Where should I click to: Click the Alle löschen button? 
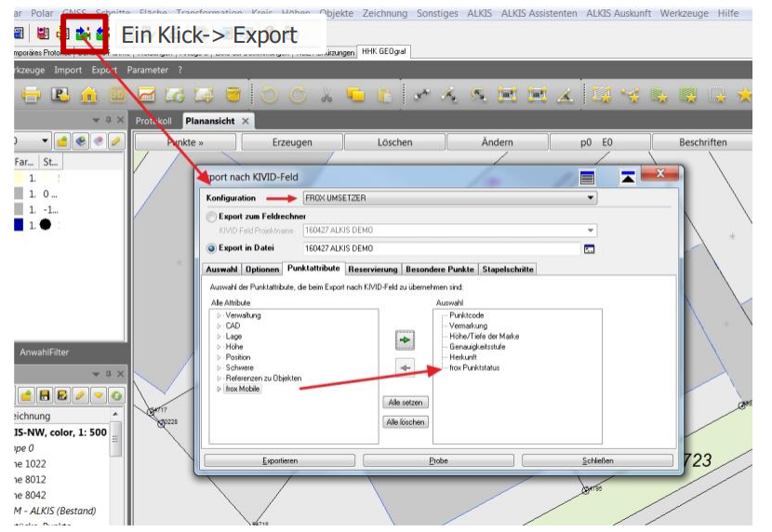point(406,422)
